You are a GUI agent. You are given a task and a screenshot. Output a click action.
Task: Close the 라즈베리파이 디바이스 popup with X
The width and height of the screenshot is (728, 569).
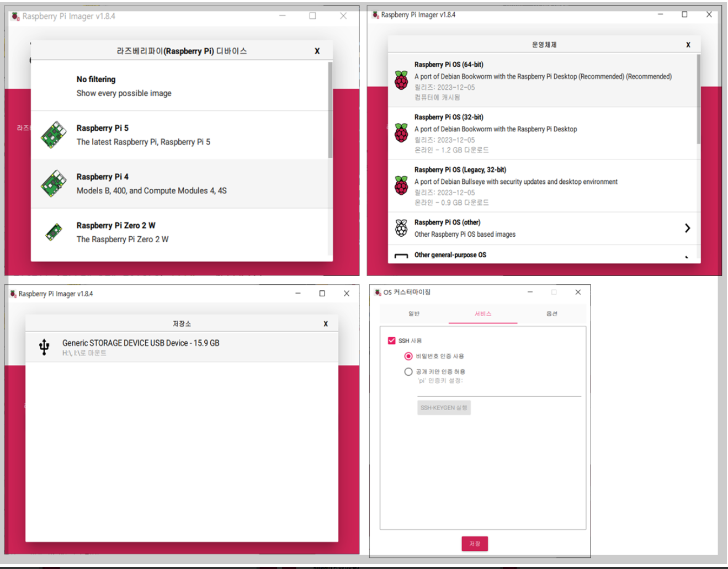pos(317,51)
